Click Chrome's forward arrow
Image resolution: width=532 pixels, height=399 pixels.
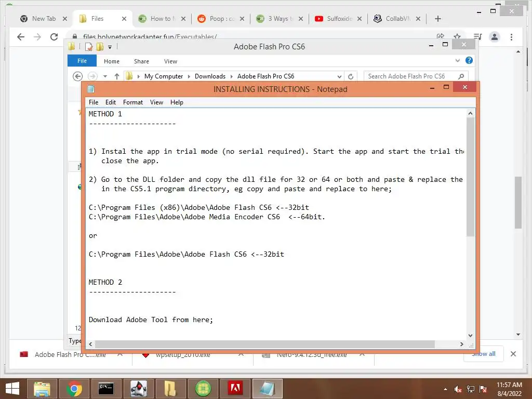[37, 37]
